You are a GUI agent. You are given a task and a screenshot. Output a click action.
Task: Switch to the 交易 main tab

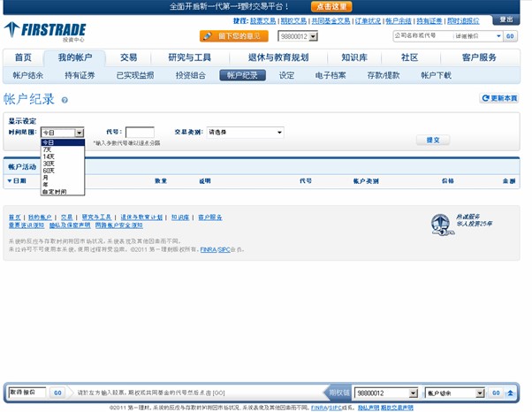pos(129,57)
